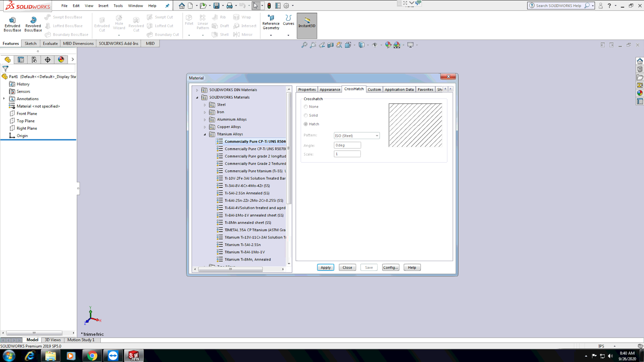Switch to the Properties tab
The width and height of the screenshot is (644, 362).
click(x=307, y=89)
